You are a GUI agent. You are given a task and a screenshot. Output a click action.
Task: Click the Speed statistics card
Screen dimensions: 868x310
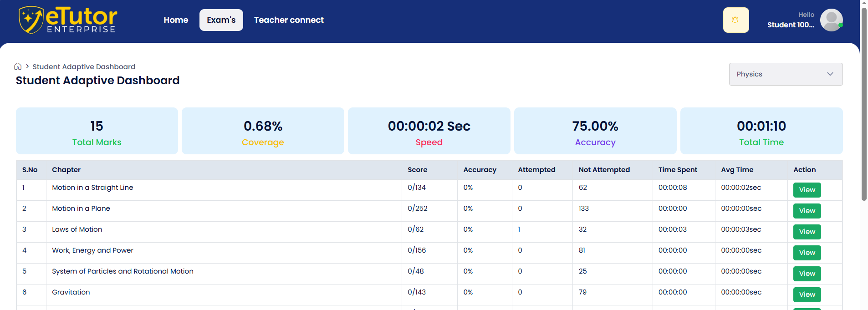click(429, 131)
